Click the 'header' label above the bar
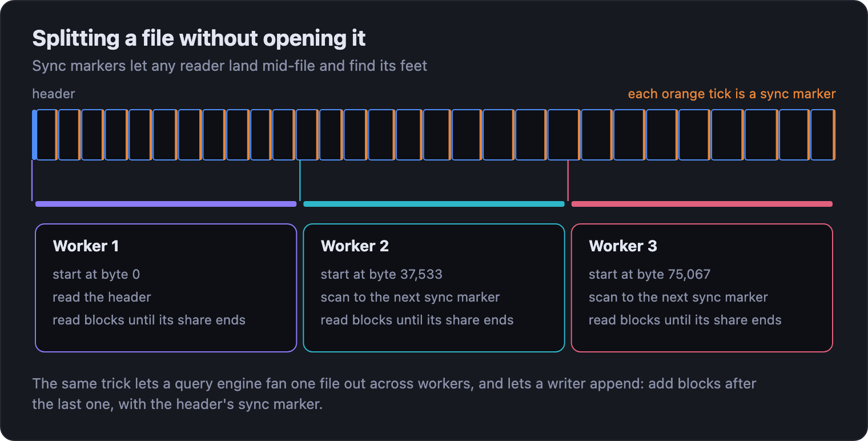868x441 pixels. pos(54,94)
